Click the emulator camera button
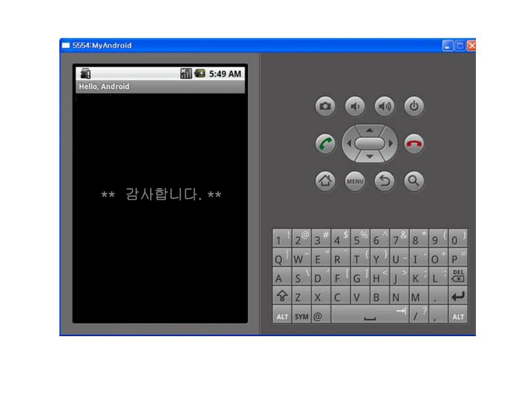This screenshot has height=399, width=532. (325, 106)
